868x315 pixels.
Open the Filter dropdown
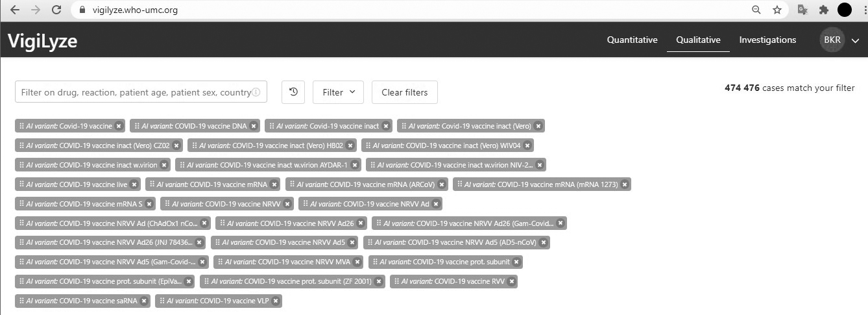click(338, 92)
